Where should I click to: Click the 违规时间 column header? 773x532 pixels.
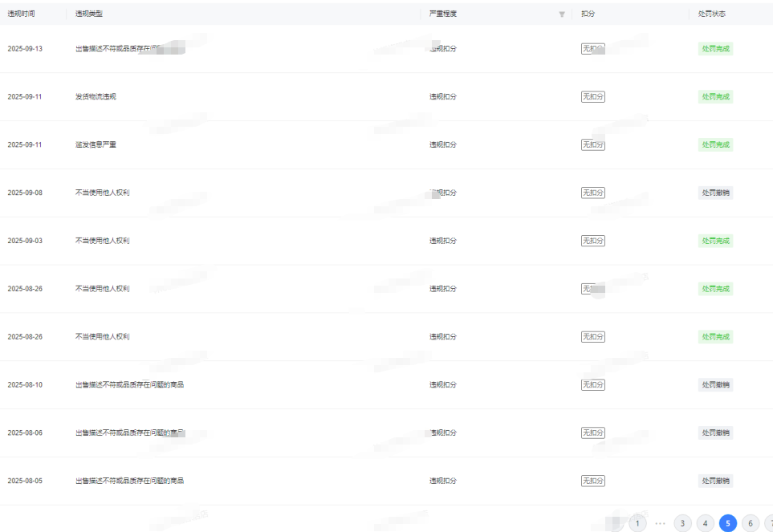21,14
